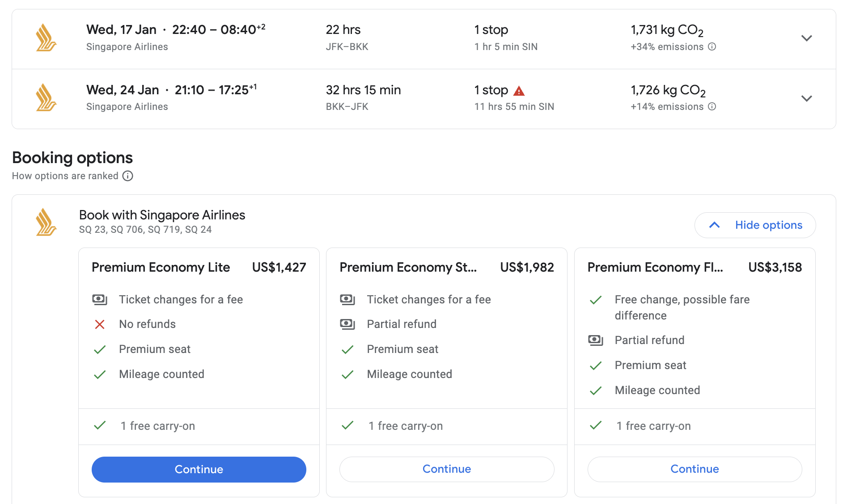The height and width of the screenshot is (504, 847).
Task: Open the info icon beside +34% emissions
Action: [x=712, y=46]
